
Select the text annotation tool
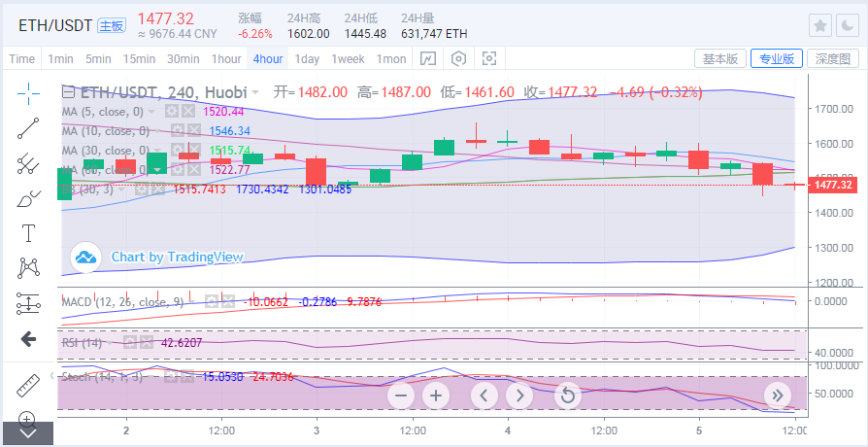(28, 234)
